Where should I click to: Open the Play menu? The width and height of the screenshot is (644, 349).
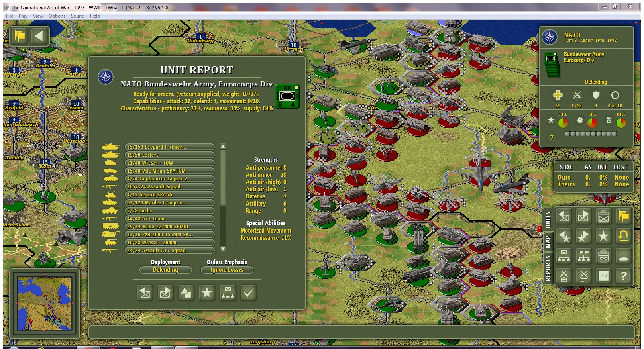[x=23, y=16]
